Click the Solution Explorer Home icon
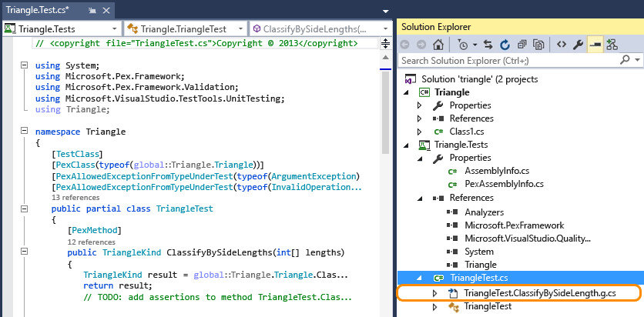 pyautogui.click(x=438, y=45)
